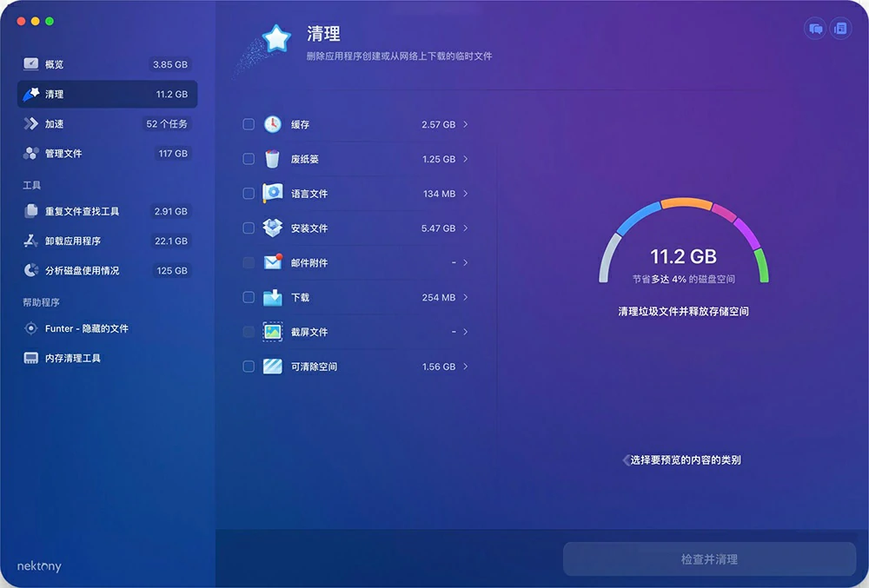Click the 废纸篓 trash can icon
Screen dimensions: 869x588
pos(273,159)
